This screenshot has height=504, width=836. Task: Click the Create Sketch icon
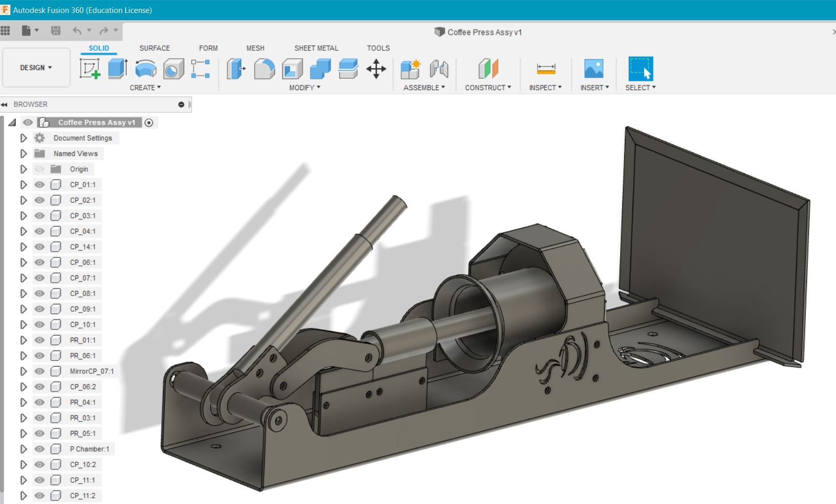click(x=90, y=68)
